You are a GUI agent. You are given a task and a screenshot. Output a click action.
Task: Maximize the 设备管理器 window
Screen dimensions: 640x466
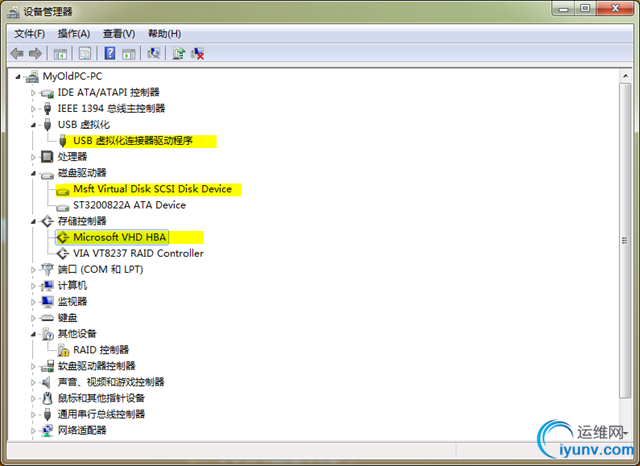pos(585,9)
